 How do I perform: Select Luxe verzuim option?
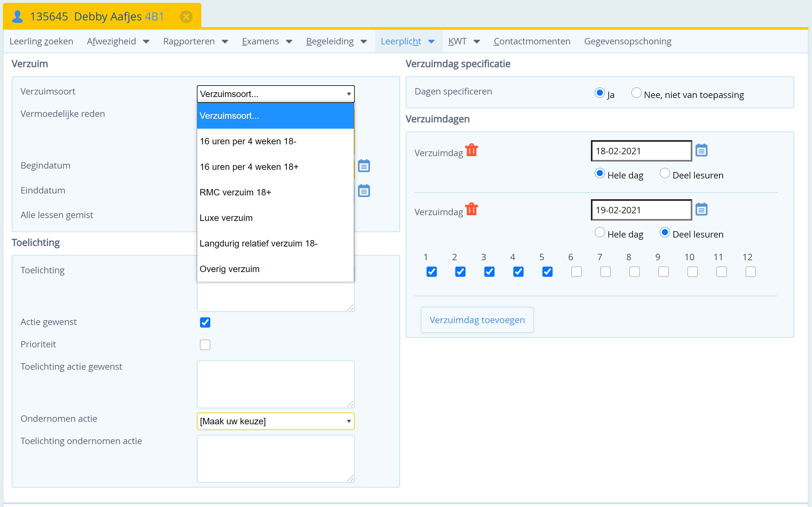[x=275, y=218]
